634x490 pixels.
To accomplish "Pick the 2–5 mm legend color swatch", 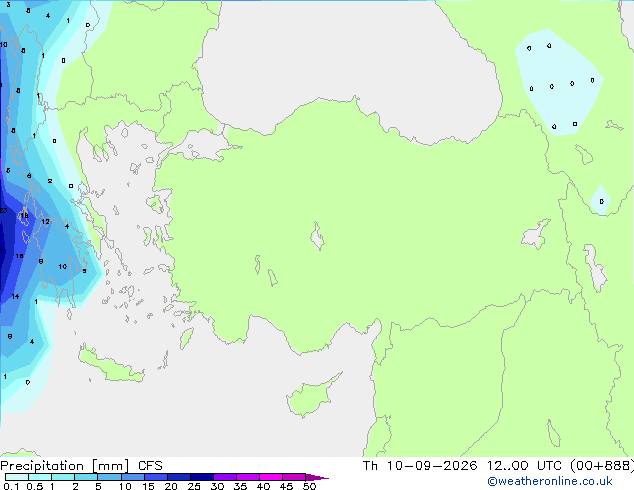I will 86,477.
